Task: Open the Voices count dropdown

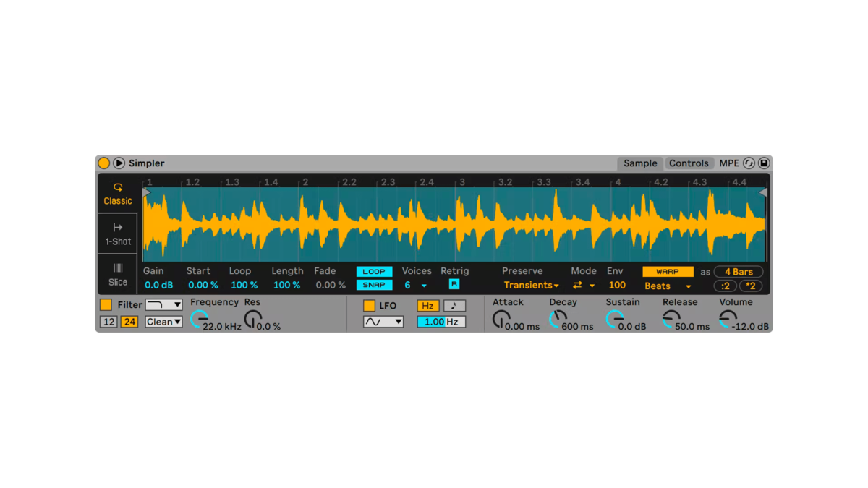Action: tap(415, 286)
